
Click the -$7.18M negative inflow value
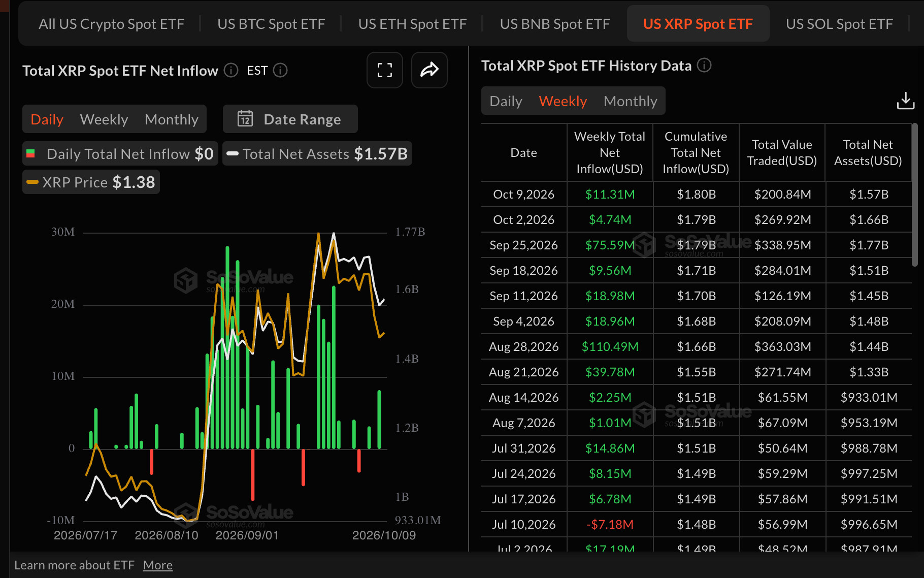tap(610, 524)
